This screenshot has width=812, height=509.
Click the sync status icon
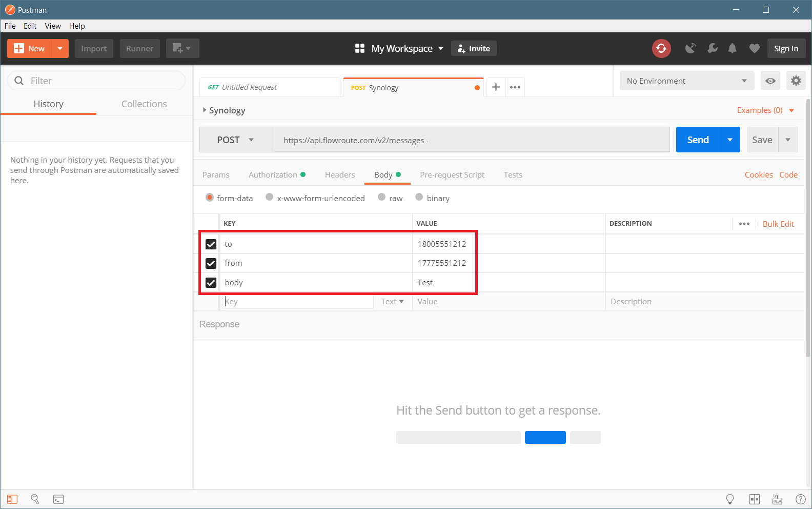click(x=661, y=48)
